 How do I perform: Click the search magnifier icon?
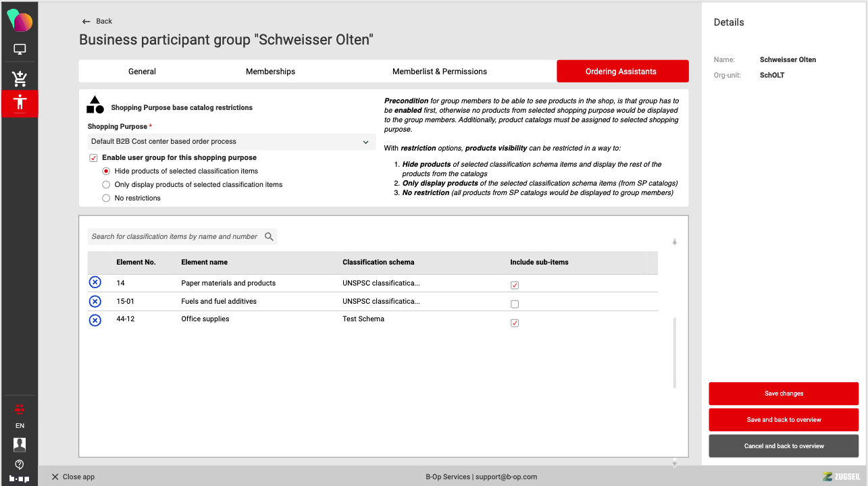[x=269, y=236]
